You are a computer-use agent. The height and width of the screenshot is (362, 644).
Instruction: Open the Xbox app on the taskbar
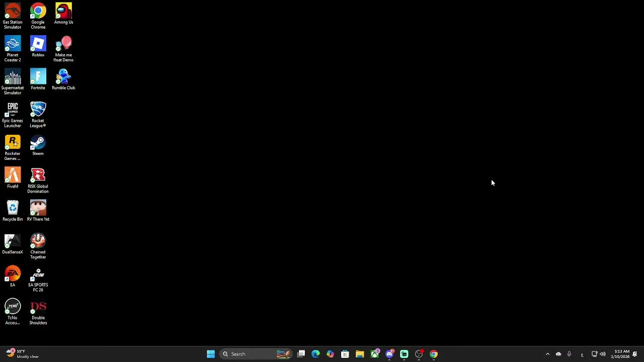tap(375, 354)
